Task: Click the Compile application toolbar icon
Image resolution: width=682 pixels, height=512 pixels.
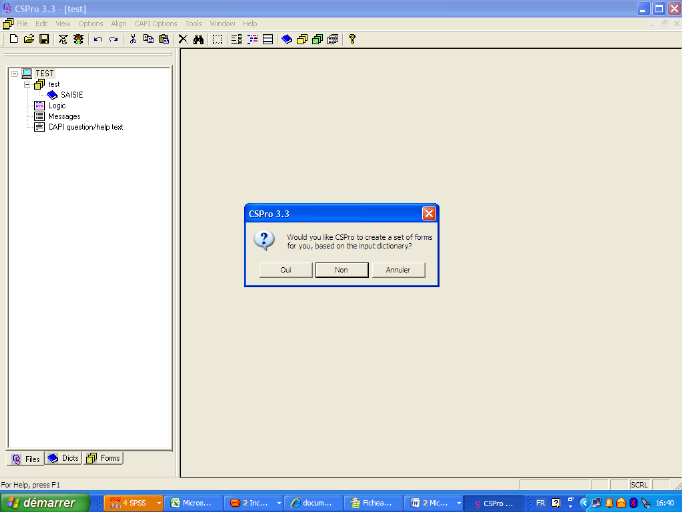Action: [x=63, y=39]
